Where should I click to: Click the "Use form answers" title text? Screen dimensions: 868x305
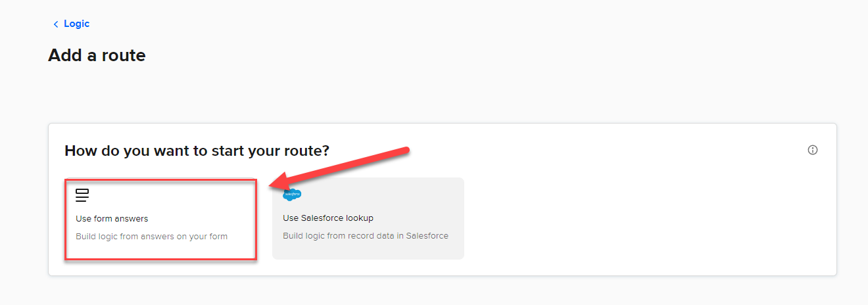tap(112, 219)
